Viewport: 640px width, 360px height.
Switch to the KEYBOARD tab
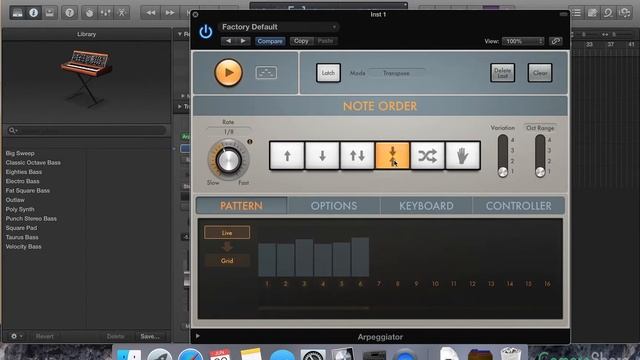[426, 206]
